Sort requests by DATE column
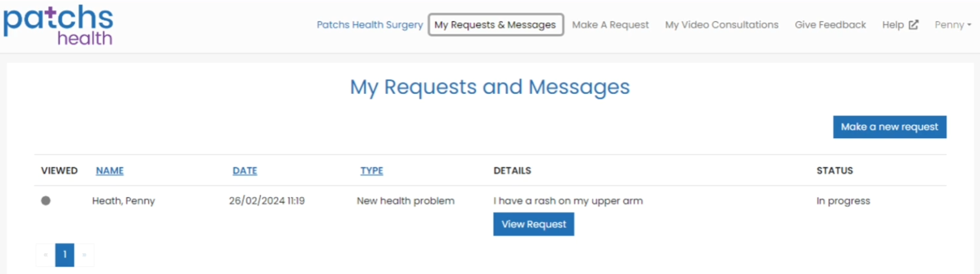This screenshot has height=274, width=980. [x=245, y=170]
